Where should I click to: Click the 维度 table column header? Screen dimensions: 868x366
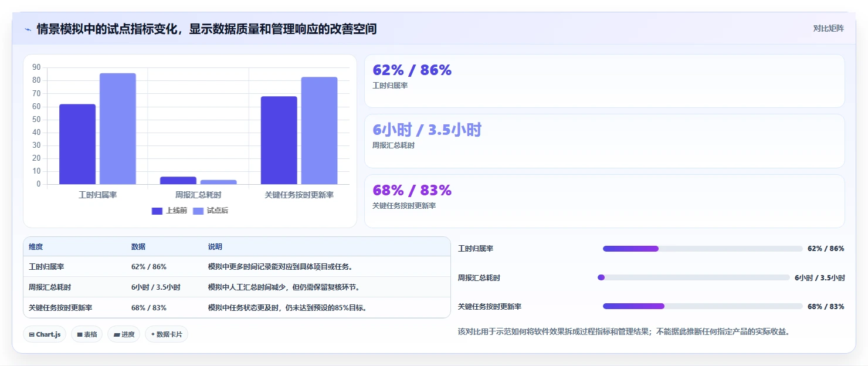(x=36, y=247)
